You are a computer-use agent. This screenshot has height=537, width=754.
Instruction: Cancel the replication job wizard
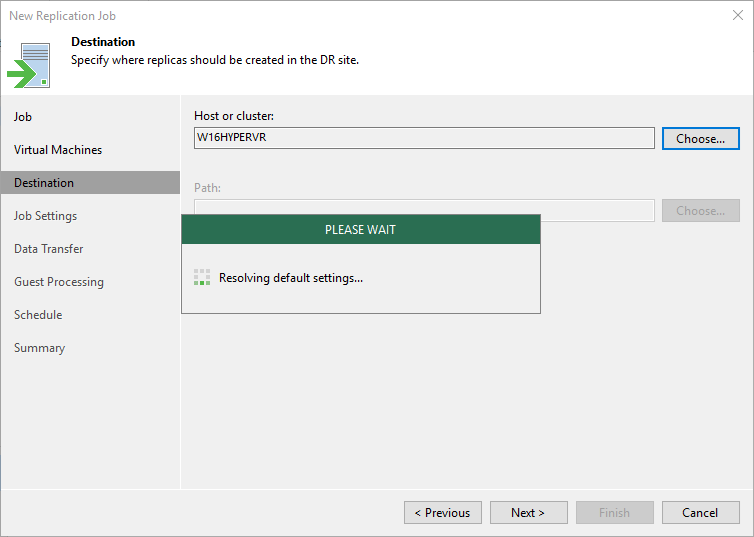tap(701, 512)
